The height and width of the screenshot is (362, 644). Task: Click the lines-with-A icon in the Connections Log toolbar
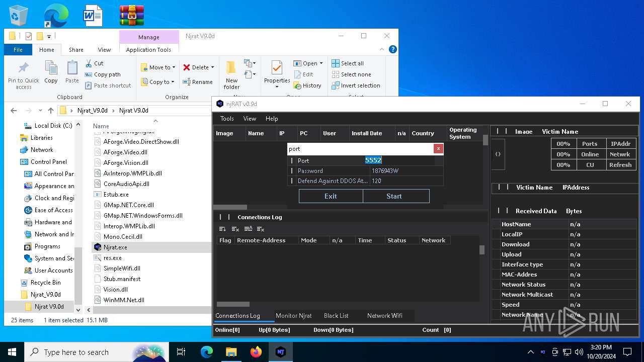pyautogui.click(x=248, y=229)
